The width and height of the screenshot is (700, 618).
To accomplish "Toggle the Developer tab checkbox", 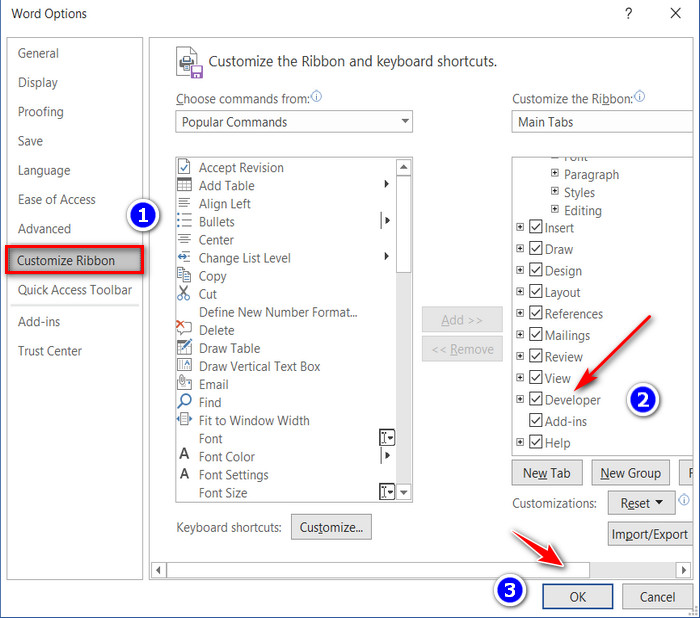I will [x=535, y=399].
